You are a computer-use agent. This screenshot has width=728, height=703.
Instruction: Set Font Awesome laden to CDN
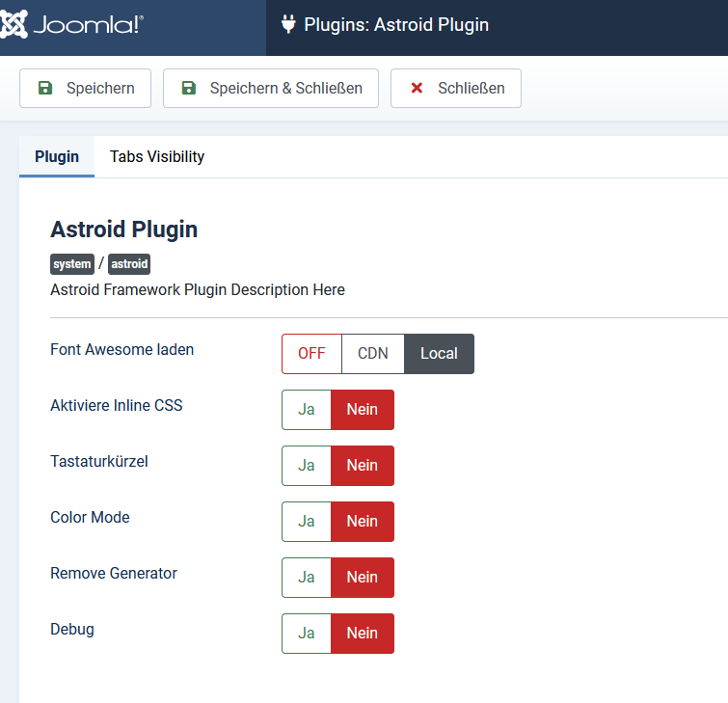tap(373, 353)
